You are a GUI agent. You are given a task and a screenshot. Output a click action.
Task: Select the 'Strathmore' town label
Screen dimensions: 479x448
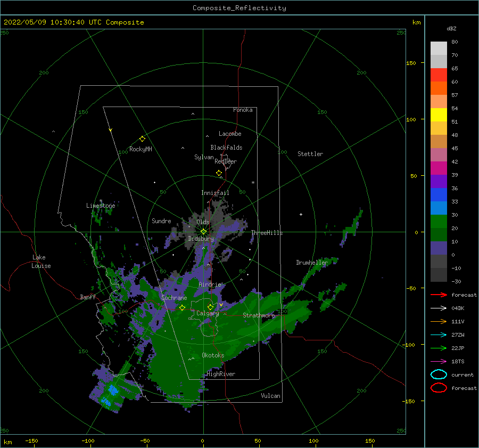[x=259, y=315]
